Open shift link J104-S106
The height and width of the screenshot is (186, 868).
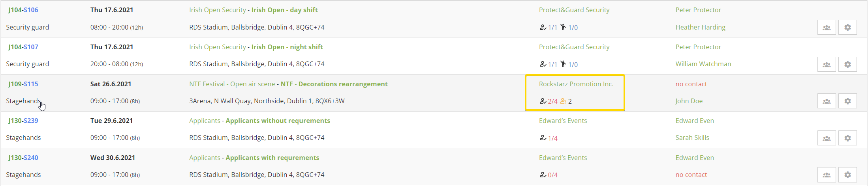tap(23, 10)
